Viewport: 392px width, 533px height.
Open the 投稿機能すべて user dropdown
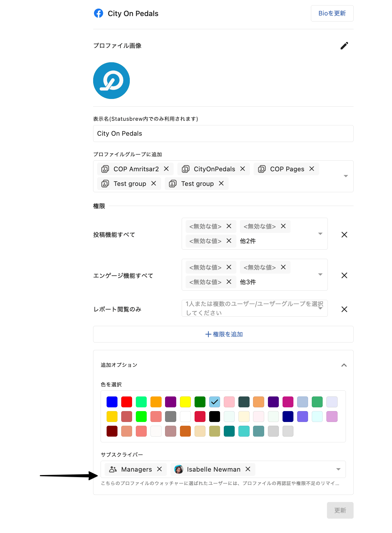pos(320,234)
